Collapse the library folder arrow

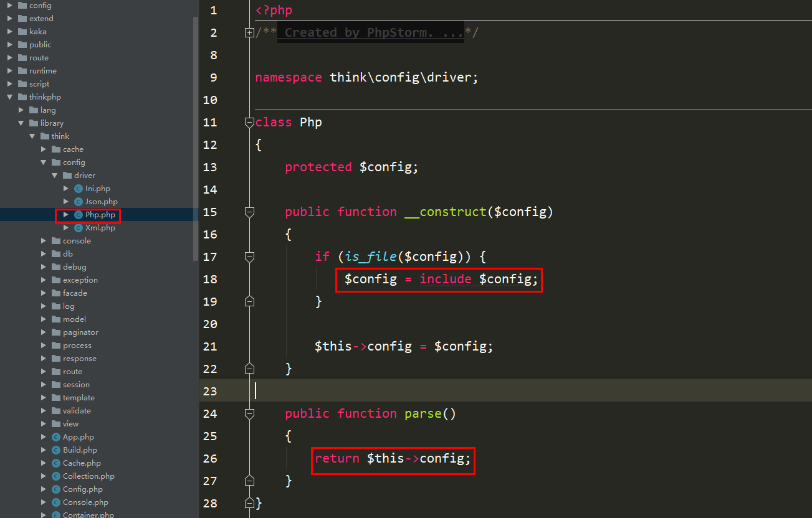(x=21, y=123)
